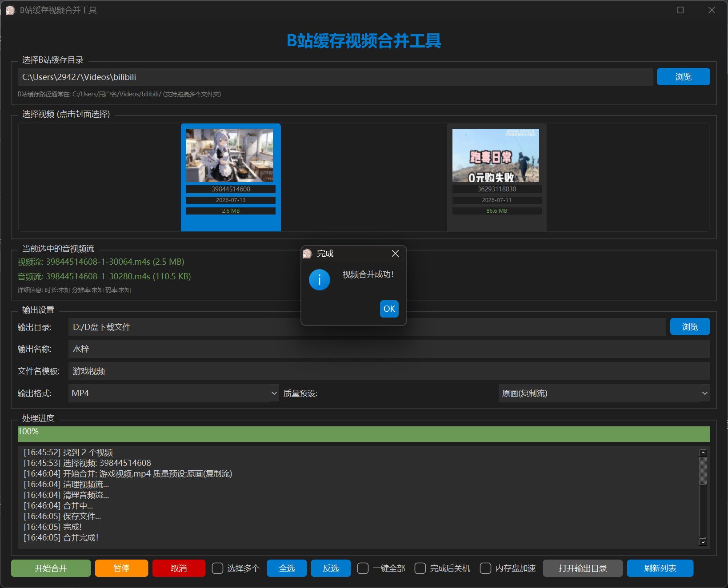Click the 音频流 39844514608-1-30280.m4s line
This screenshot has height=588, width=728.
[104, 277]
